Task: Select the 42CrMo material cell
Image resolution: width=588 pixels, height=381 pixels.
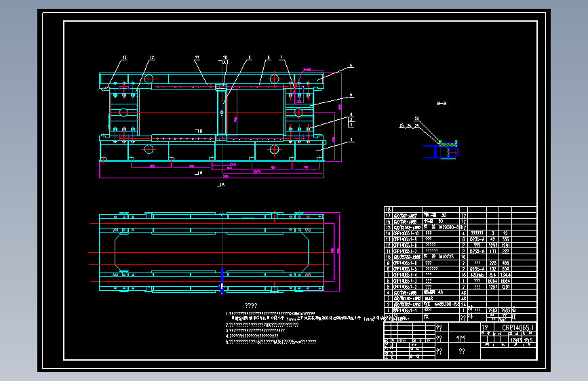Action: [x=477, y=275]
